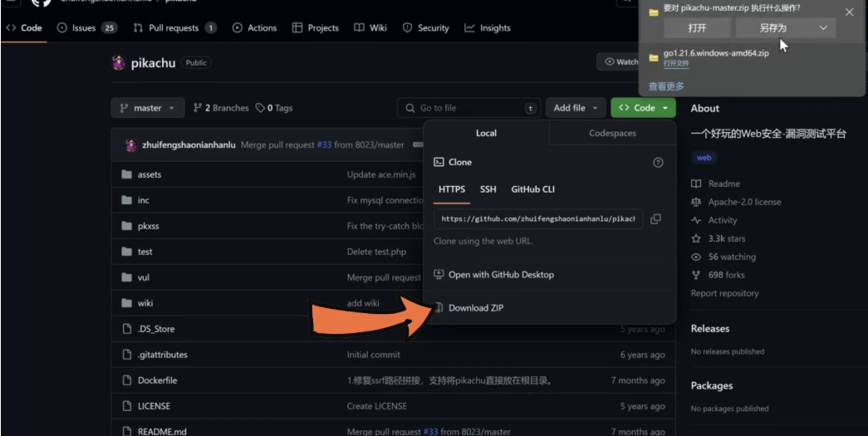This screenshot has width=868, height=436.
Task: Open the .DS_Store file
Action: click(x=156, y=329)
